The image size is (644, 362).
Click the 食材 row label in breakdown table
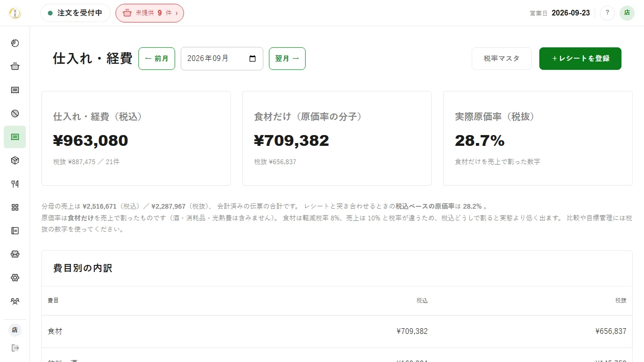[x=55, y=331]
